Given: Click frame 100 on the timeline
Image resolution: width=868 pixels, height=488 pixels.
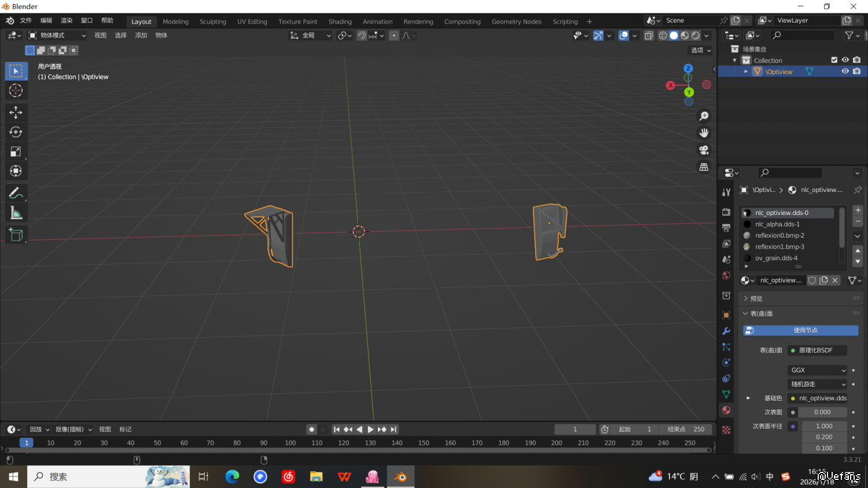Looking at the screenshot, I should [290, 443].
